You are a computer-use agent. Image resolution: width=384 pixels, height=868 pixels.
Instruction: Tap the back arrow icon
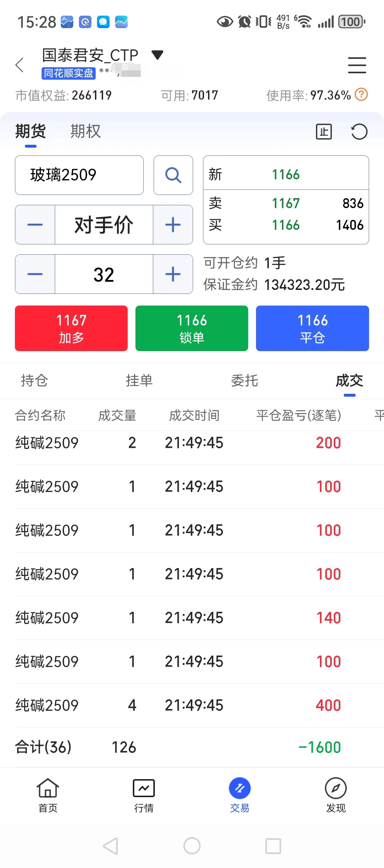(x=20, y=65)
